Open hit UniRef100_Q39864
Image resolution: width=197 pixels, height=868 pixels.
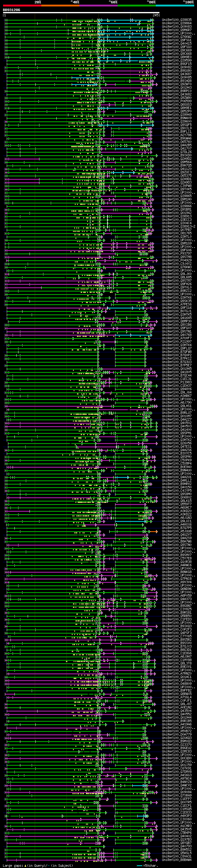click(177, 23)
